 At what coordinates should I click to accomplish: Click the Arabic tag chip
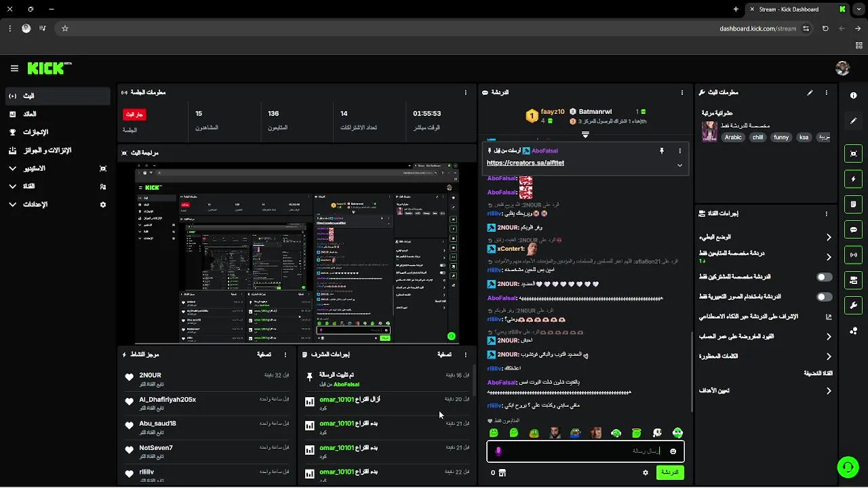pyautogui.click(x=733, y=137)
